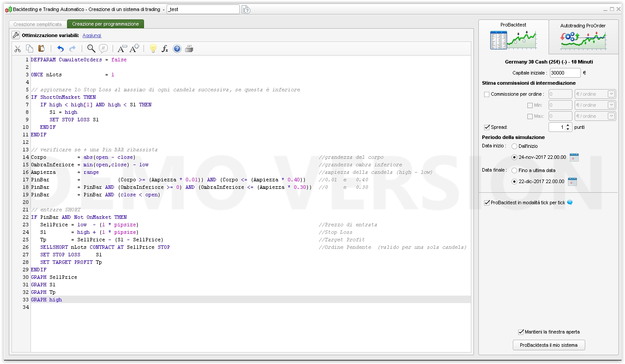The height and width of the screenshot is (364, 625).
Task: Open Commissione per ordine unit dropdown
Action: 611,94
